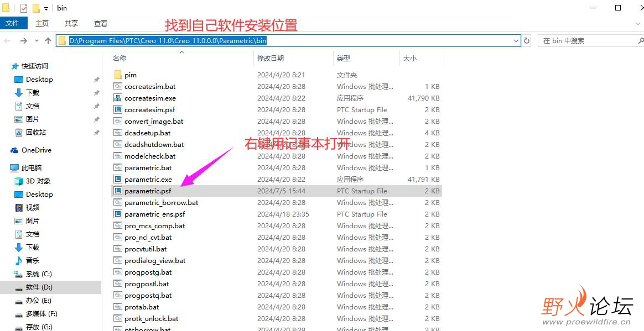Screen dimensions: 644x331
Task: Select the parametric.psf file icon
Action: click(x=118, y=191)
